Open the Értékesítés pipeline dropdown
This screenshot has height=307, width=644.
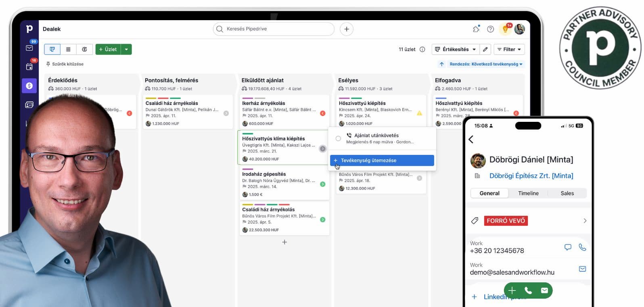pyautogui.click(x=456, y=49)
